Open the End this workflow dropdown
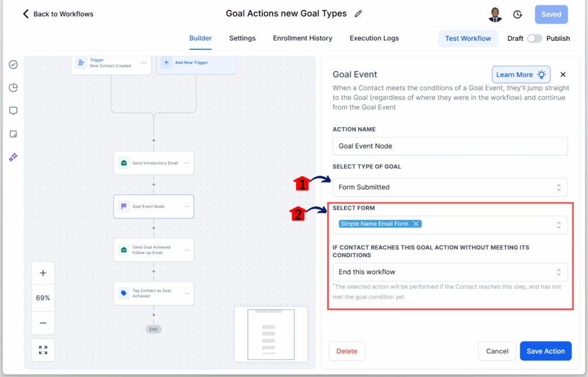This screenshot has width=588, height=377. (x=450, y=272)
